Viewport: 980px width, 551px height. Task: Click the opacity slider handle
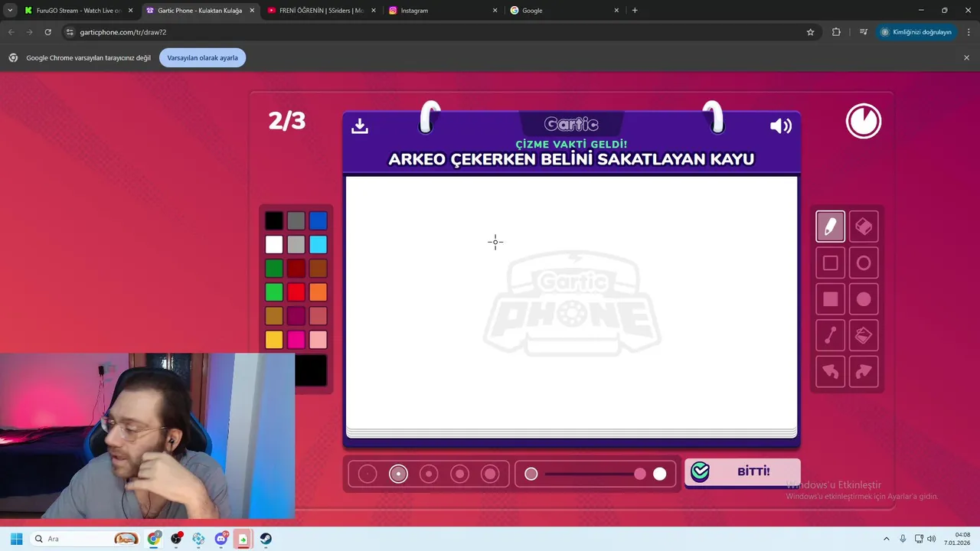tap(640, 474)
